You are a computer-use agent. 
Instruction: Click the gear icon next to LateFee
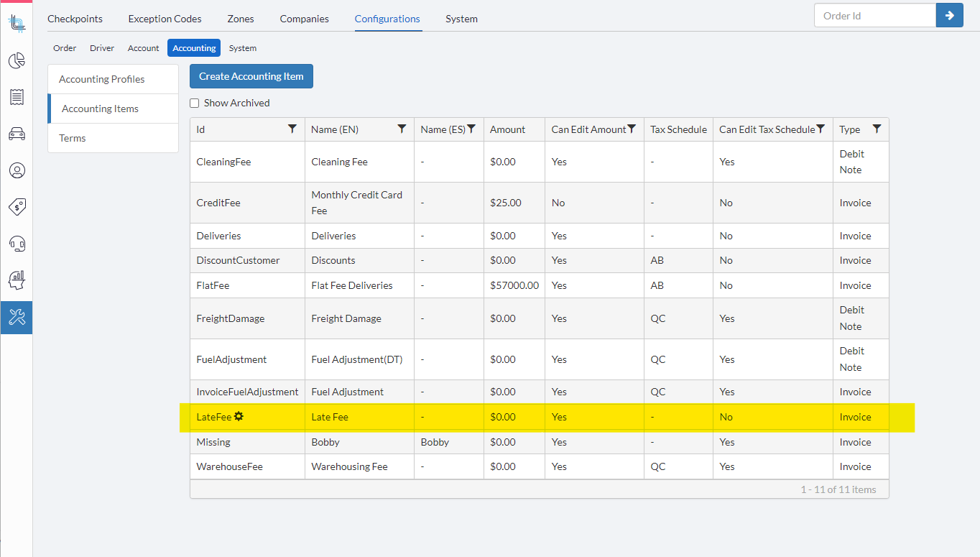(239, 416)
